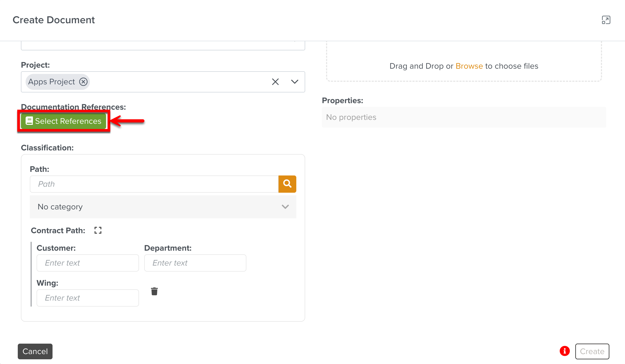The image size is (625, 364).
Task: Open the Project dropdown arrow
Action: coord(294,82)
